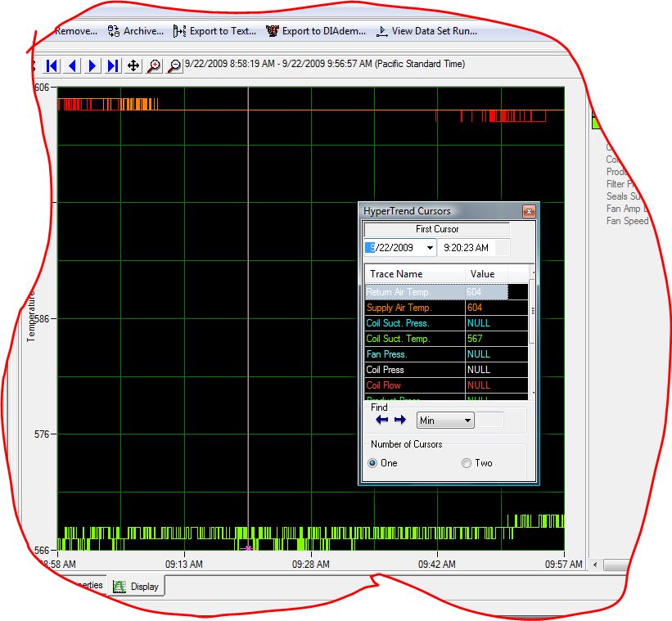Select the pan (four-arrow) tool
The height and width of the screenshot is (621, 672).
click(133, 65)
